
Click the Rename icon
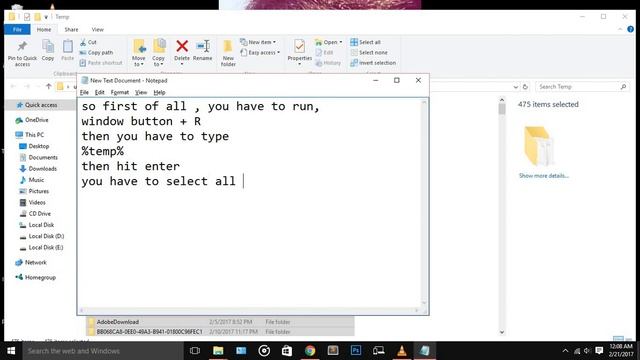[x=203, y=46]
